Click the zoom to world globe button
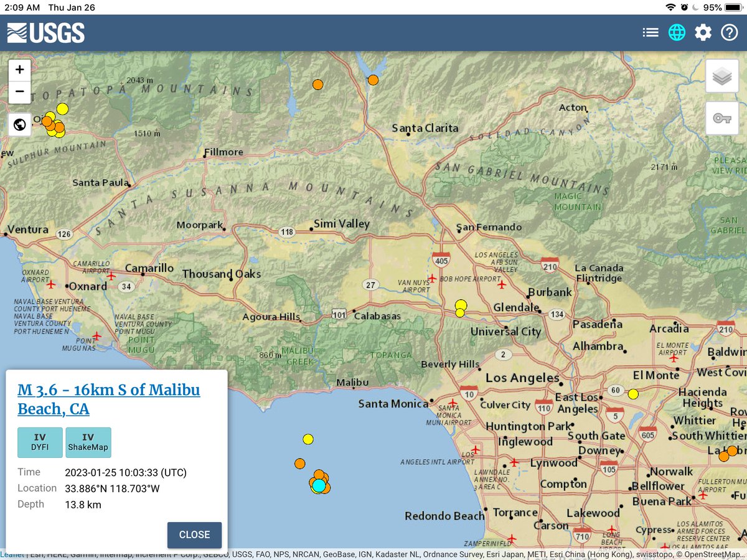This screenshot has width=747, height=560. tap(20, 124)
